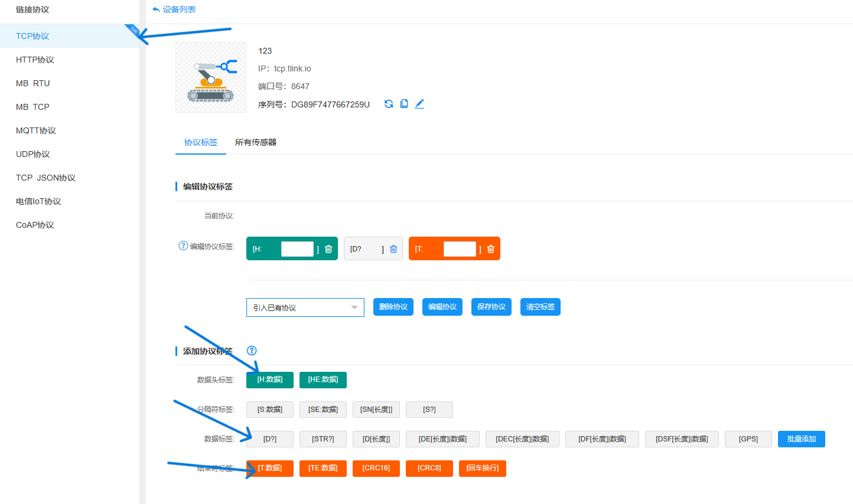This screenshot has width=853, height=504.
Task: Select the 协议标签 tab
Action: [x=200, y=142]
